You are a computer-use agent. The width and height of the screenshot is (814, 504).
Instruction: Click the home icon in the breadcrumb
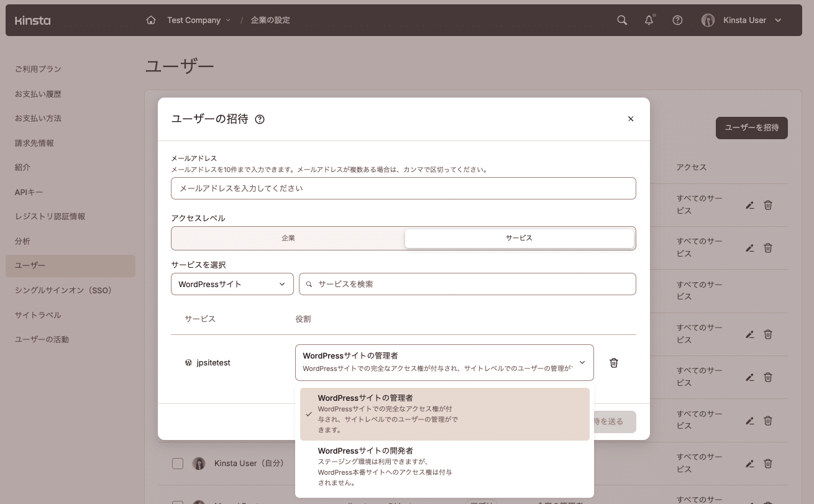[150, 20]
